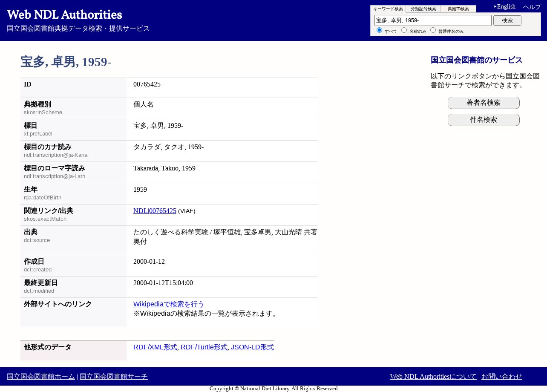Click the 標目のカナ読み row label

[x=48, y=147]
